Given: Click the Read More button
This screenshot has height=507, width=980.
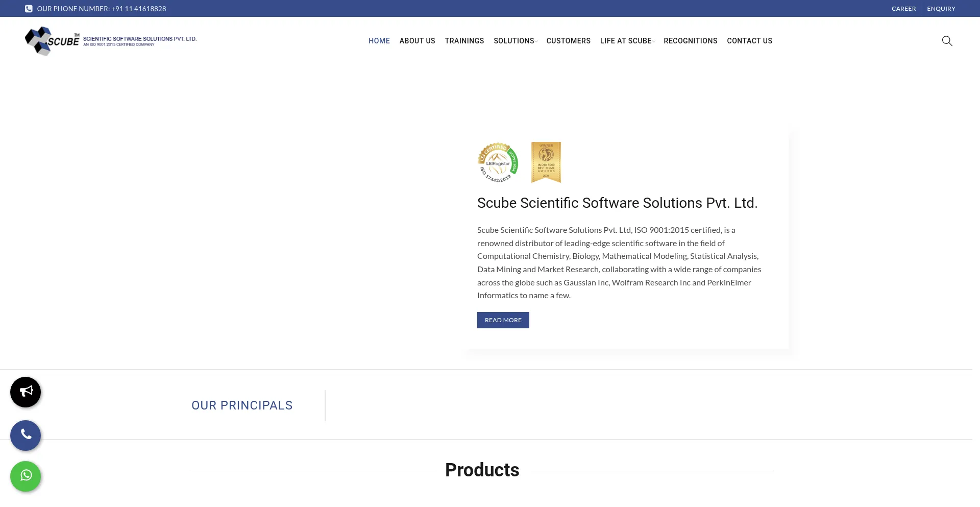Looking at the screenshot, I should click(503, 320).
